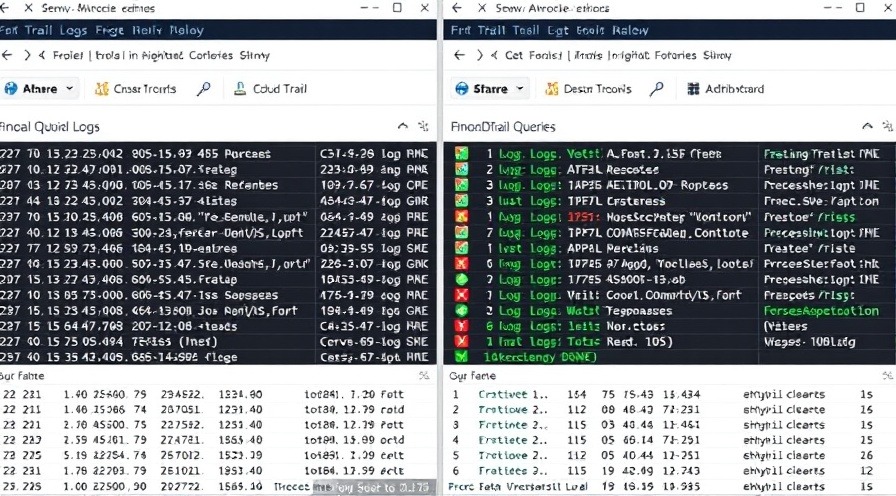This screenshot has width=896, height=496.
Task: Select log row containing 'Rerantes'
Action: 217,185
